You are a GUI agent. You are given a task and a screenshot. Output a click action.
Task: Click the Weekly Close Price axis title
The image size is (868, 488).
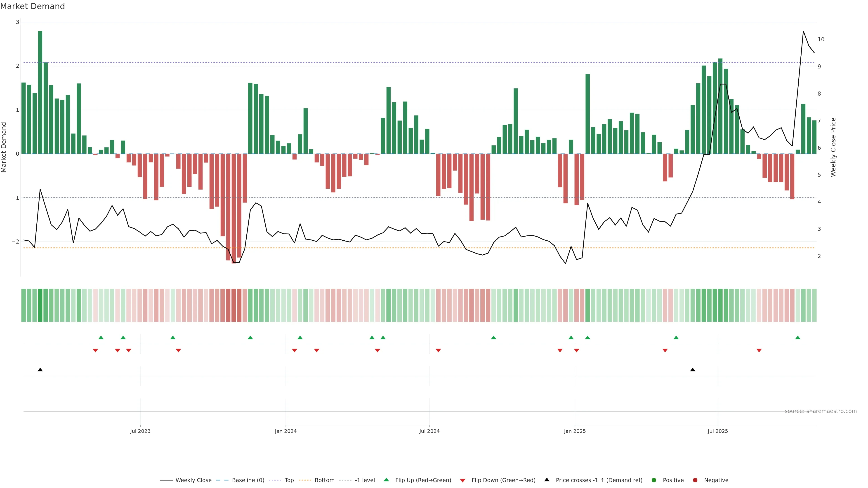833,147
